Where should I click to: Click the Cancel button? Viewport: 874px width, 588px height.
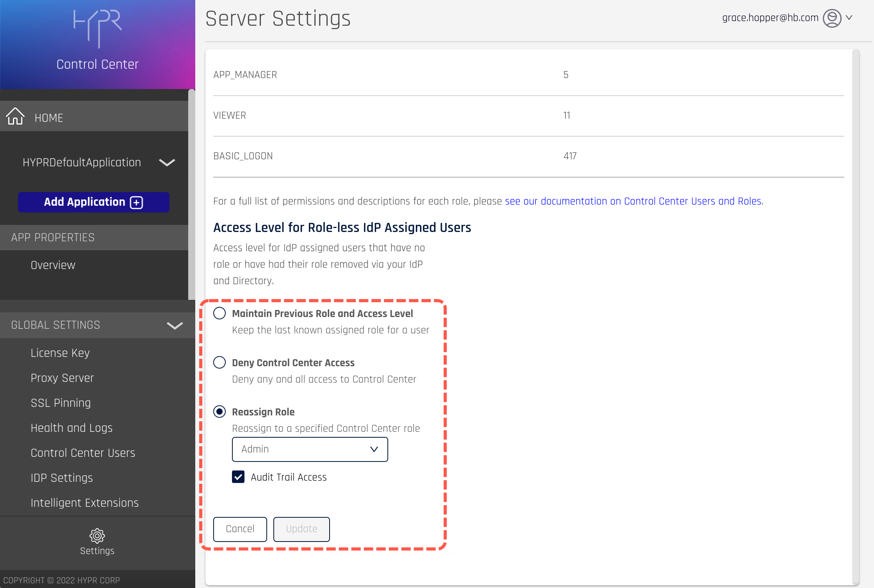[x=240, y=529]
